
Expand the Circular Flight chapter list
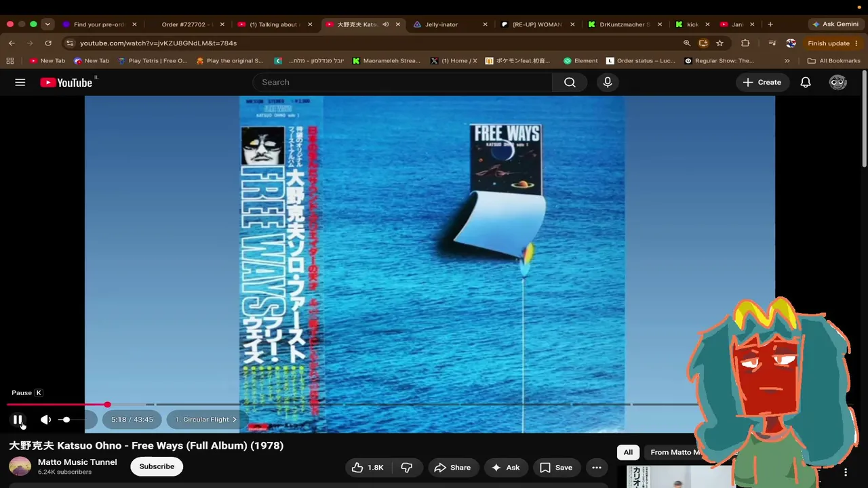(206, 420)
